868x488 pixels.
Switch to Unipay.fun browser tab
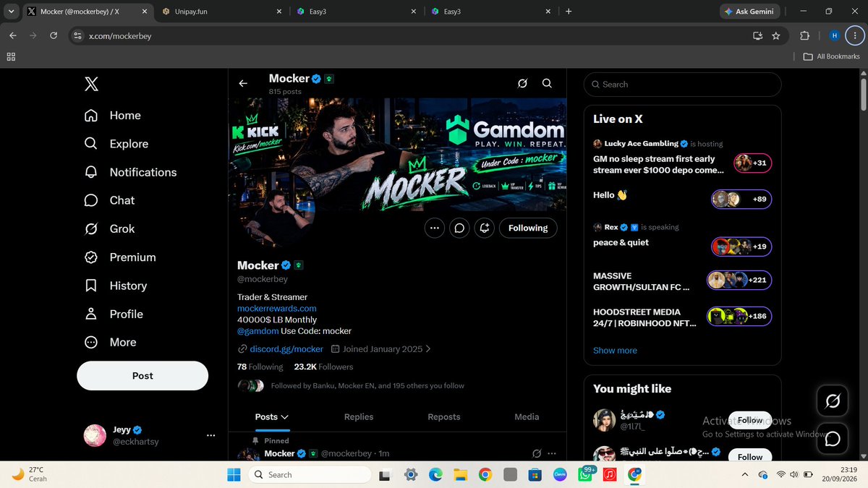click(x=223, y=12)
